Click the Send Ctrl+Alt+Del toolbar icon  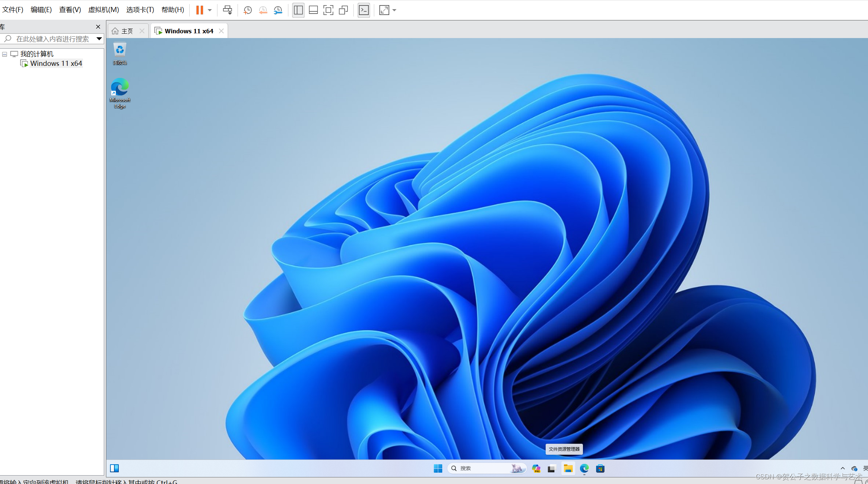tap(227, 10)
